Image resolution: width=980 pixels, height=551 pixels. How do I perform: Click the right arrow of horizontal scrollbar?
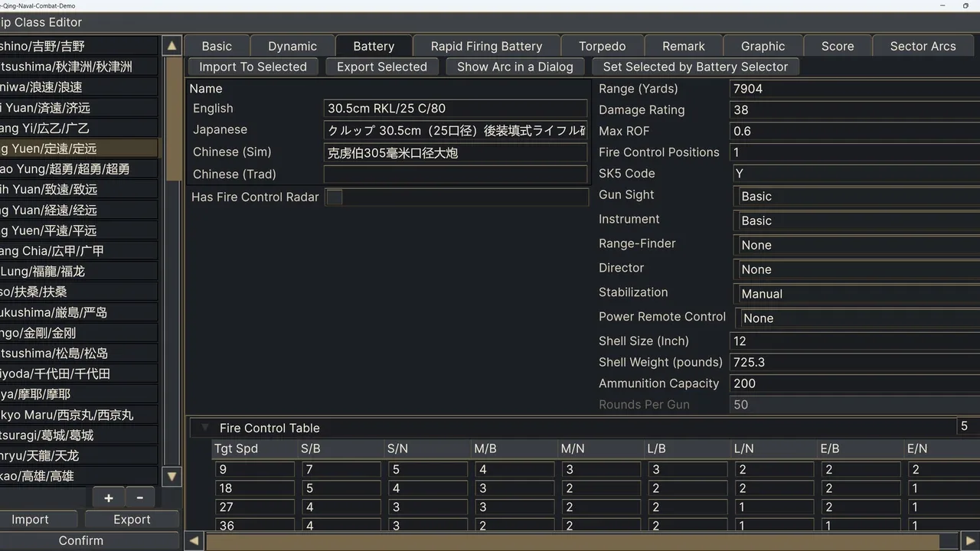[969, 541]
